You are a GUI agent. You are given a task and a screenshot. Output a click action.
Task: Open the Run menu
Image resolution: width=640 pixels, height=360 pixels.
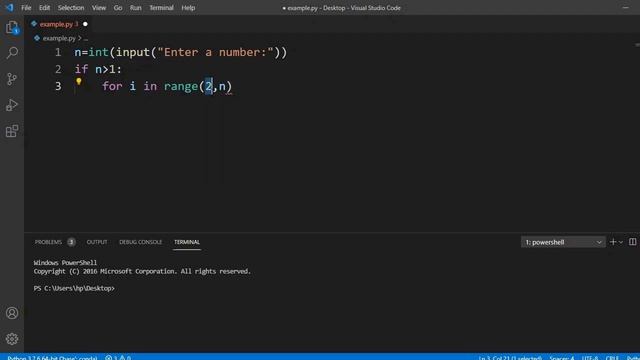coord(136,8)
